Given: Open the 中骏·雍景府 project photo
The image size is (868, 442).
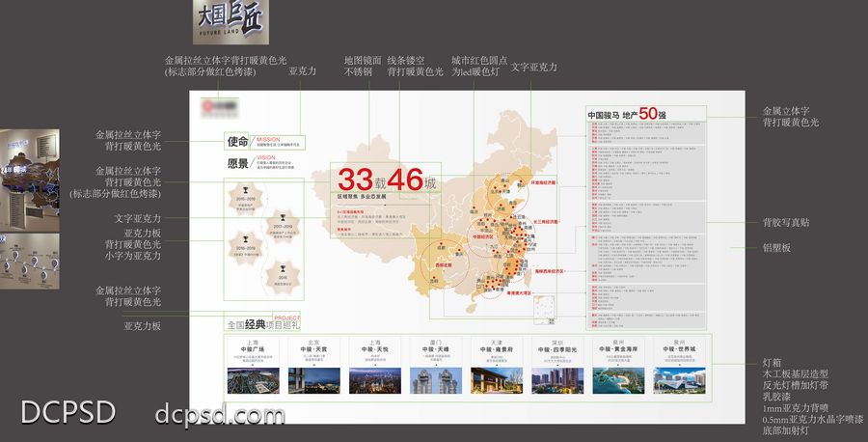Looking at the screenshot, I should [497, 380].
